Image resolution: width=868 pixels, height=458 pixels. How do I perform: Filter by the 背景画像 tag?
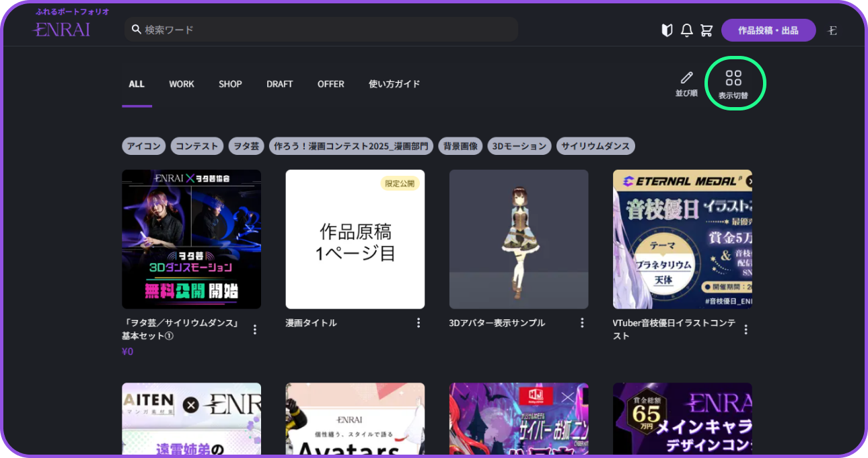pyautogui.click(x=460, y=146)
